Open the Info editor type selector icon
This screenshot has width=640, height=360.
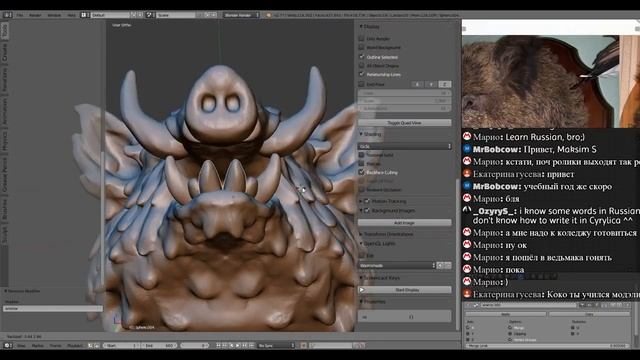point(8,15)
